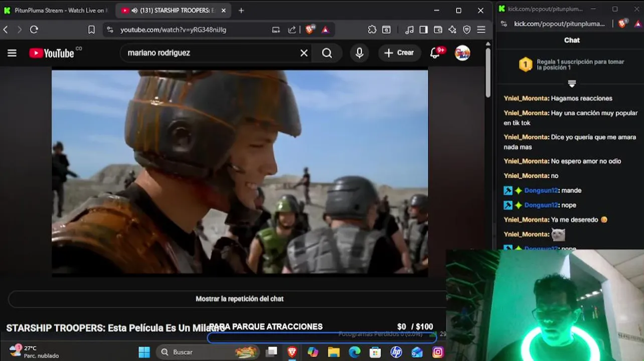Reload the YouTube page
This screenshot has height=361, width=644.
(34, 30)
